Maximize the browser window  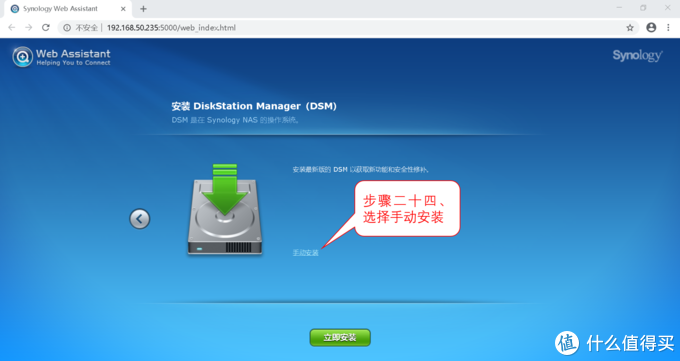643,8
